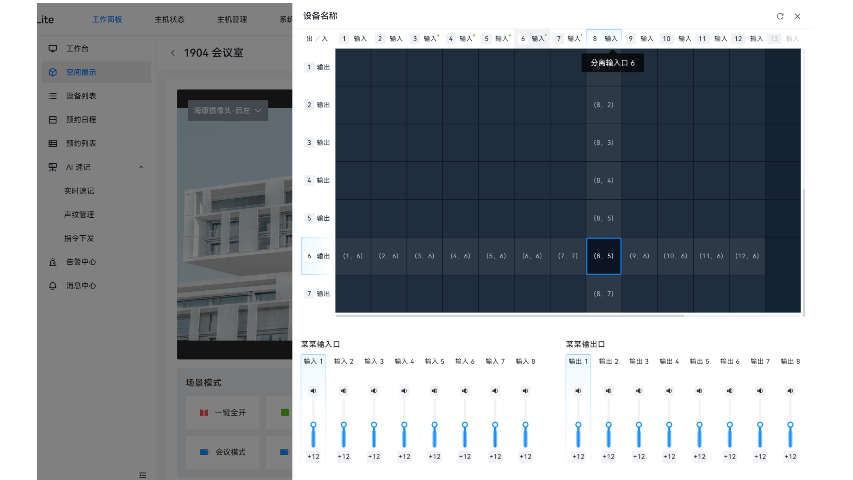Close the 设备名称 dialog
This screenshot has width=853, height=480.
coord(798,16)
